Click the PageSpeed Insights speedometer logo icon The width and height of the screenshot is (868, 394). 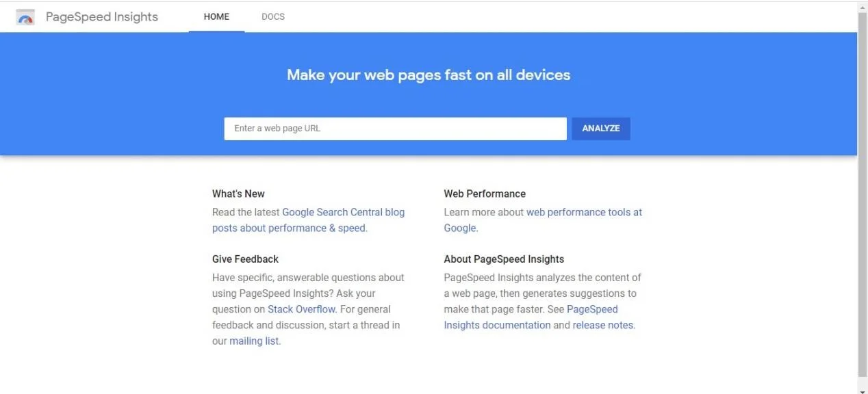25,17
